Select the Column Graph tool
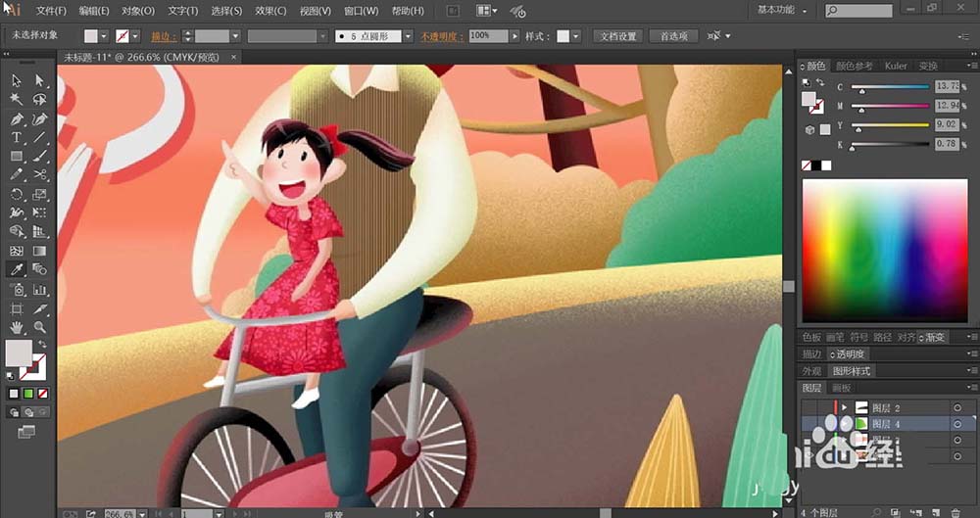The image size is (980, 518). coord(40,289)
